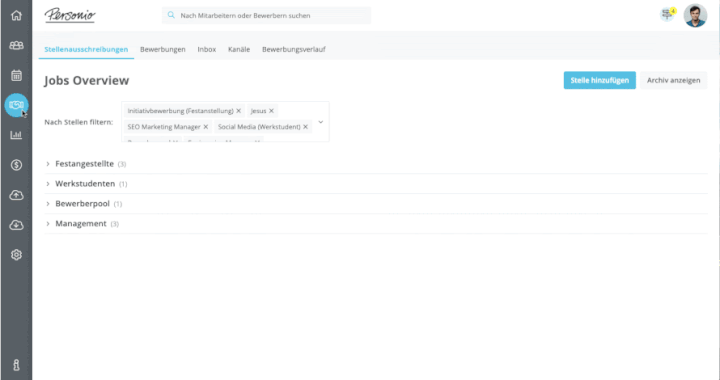The width and height of the screenshot is (720, 380).
Task: Open the job filter dropdown arrow
Action: [x=321, y=122]
